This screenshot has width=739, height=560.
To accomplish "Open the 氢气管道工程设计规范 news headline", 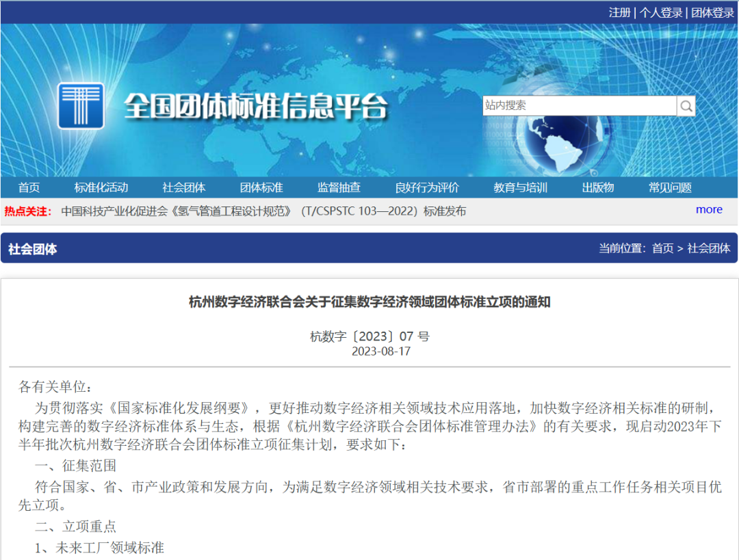I will pos(263,211).
